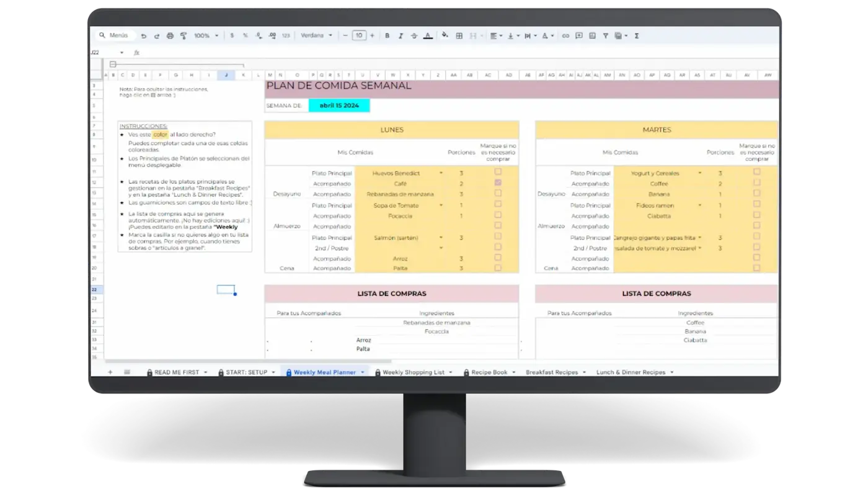Screen dimensions: 868x489
Task: Apply strikethrough formatting
Action: point(414,36)
